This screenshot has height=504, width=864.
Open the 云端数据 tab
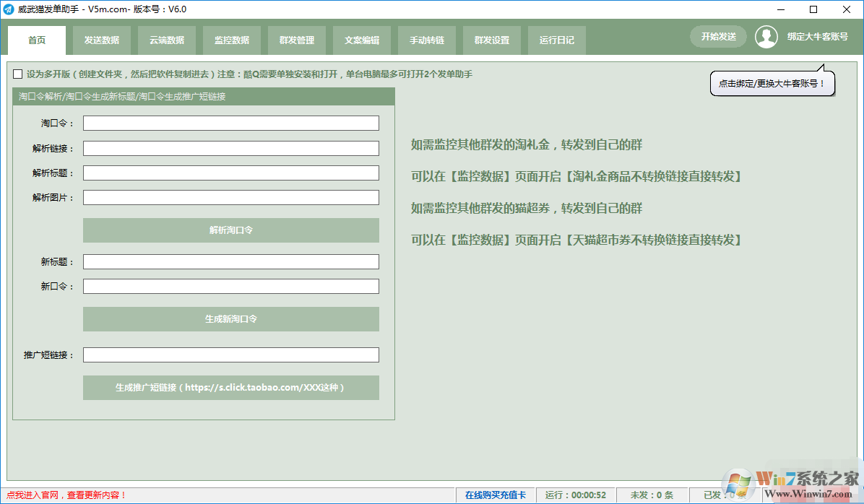(x=167, y=40)
